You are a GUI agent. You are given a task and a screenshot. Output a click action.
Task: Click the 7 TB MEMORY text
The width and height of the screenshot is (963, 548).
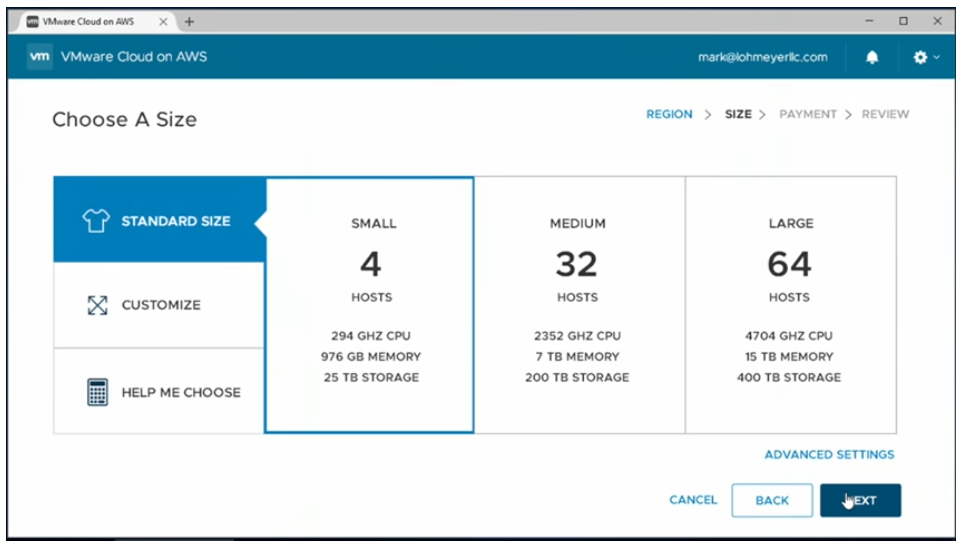[577, 357]
